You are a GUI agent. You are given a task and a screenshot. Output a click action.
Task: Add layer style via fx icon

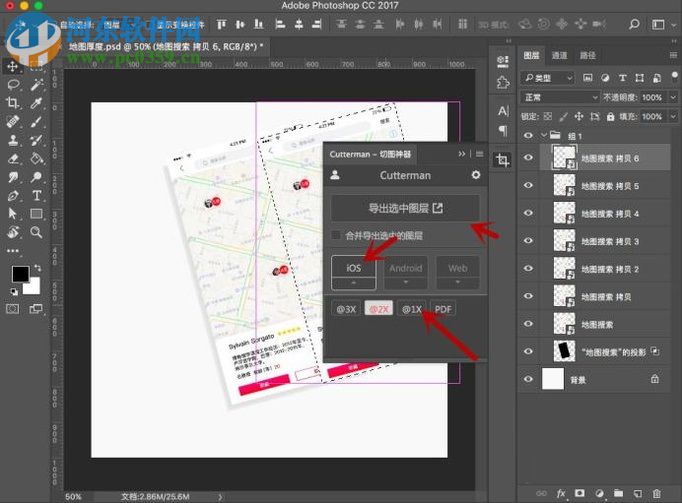[x=561, y=493]
